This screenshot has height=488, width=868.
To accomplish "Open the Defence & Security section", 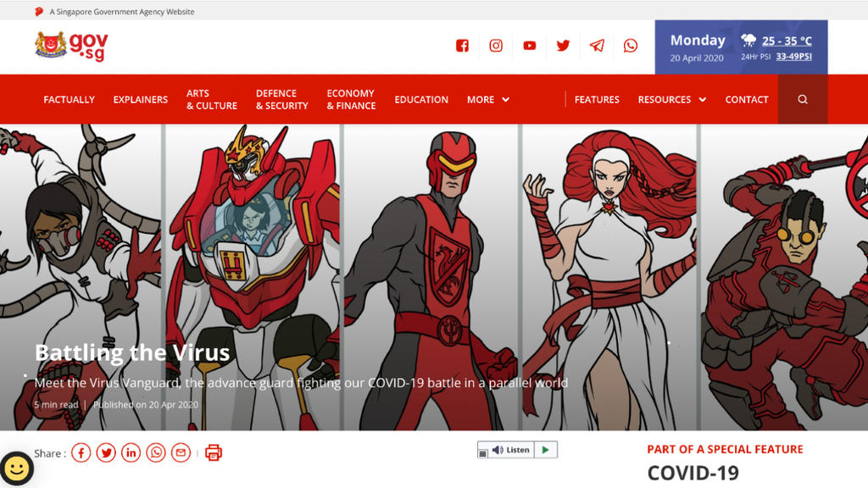I will (x=281, y=99).
